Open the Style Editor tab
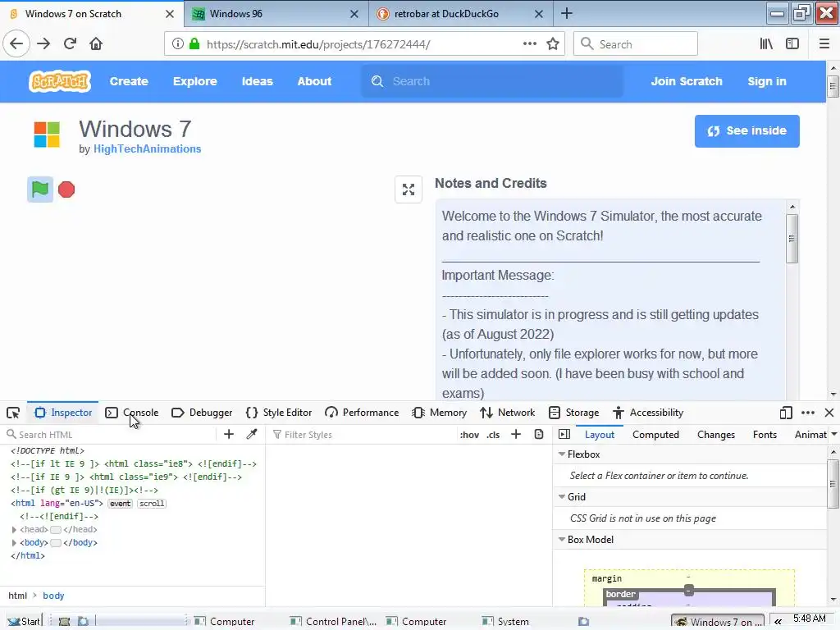This screenshot has width=840, height=630. pos(279,413)
